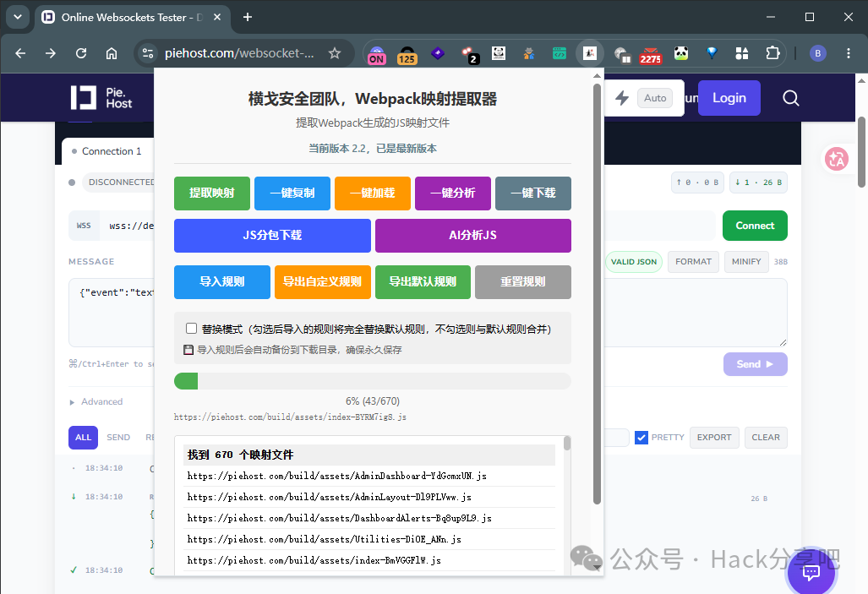The width and height of the screenshot is (868, 594).
Task: Open the extension with the 2 badge
Action: 469,55
